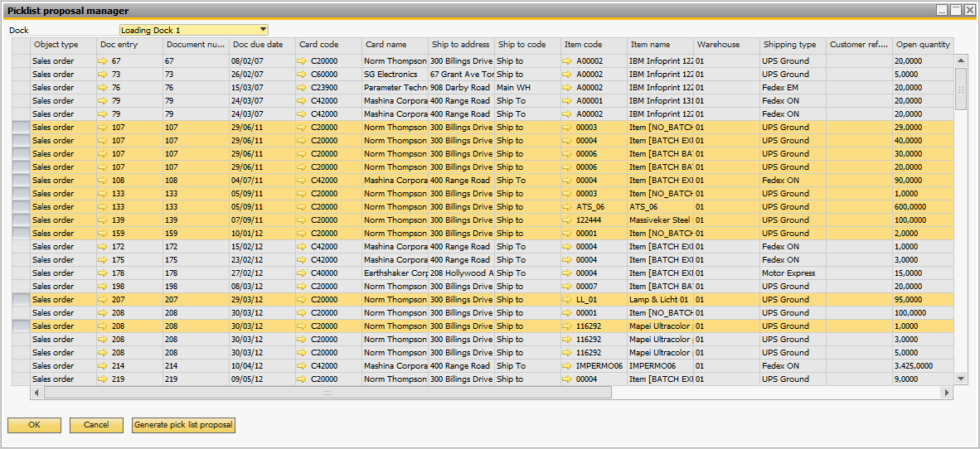Click item code arrow for LL_01

coord(567,300)
